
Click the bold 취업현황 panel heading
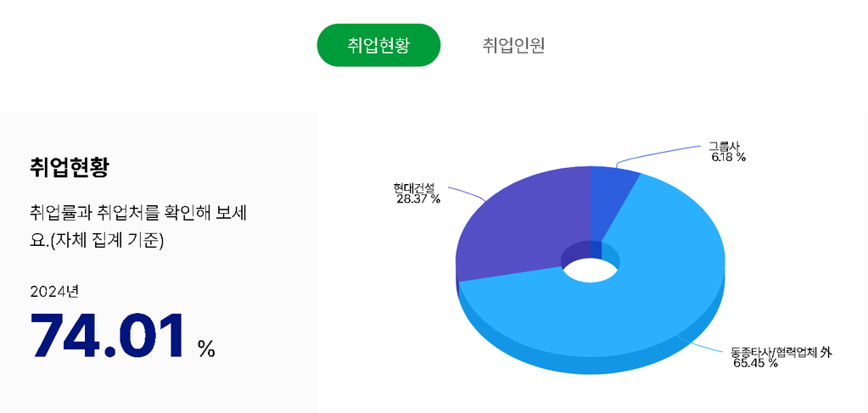click(x=69, y=167)
